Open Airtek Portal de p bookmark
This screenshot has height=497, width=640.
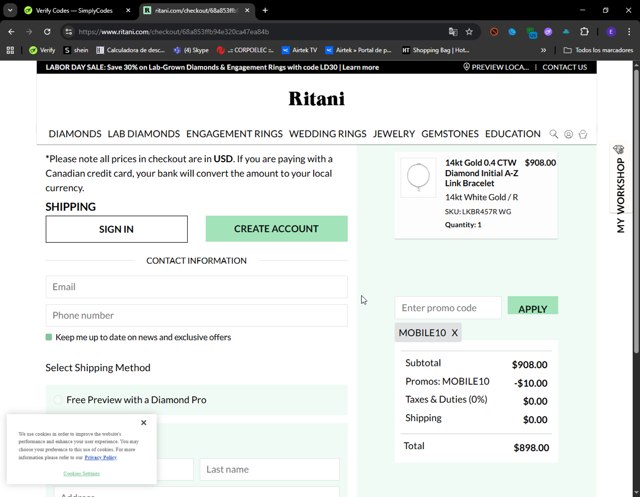click(358, 50)
